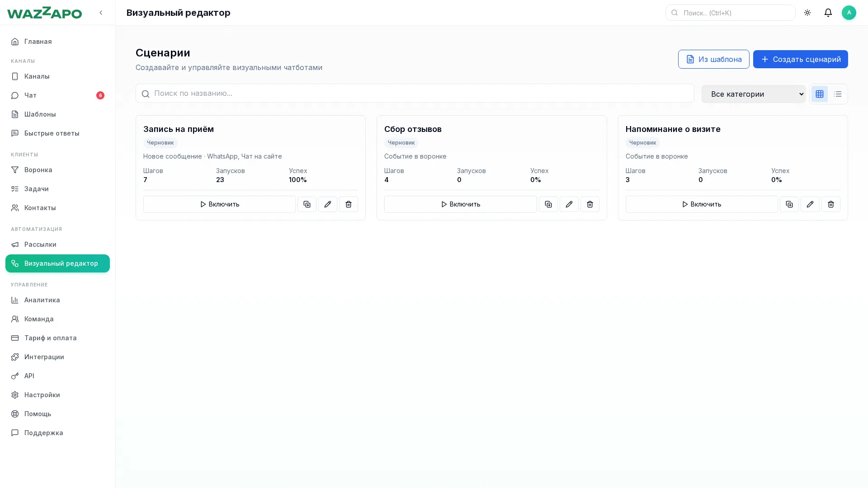Open "Главная" in the sidebar
This screenshot has width=868, height=488.
click(57, 42)
